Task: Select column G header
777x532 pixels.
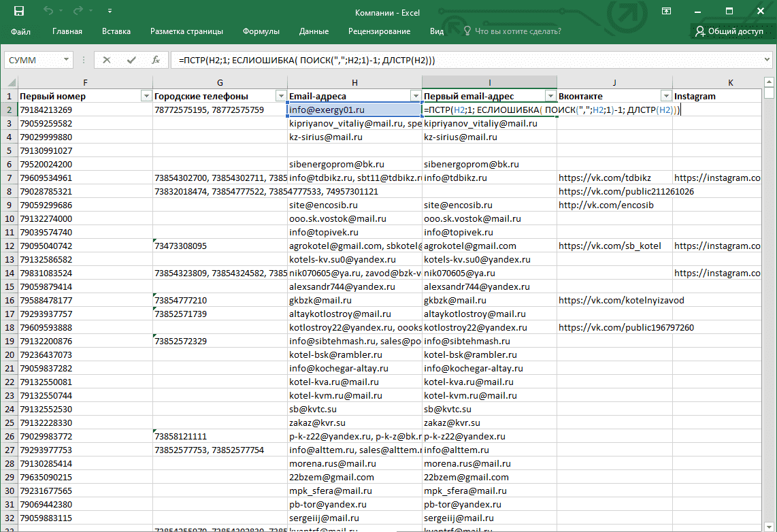Action: (220, 83)
